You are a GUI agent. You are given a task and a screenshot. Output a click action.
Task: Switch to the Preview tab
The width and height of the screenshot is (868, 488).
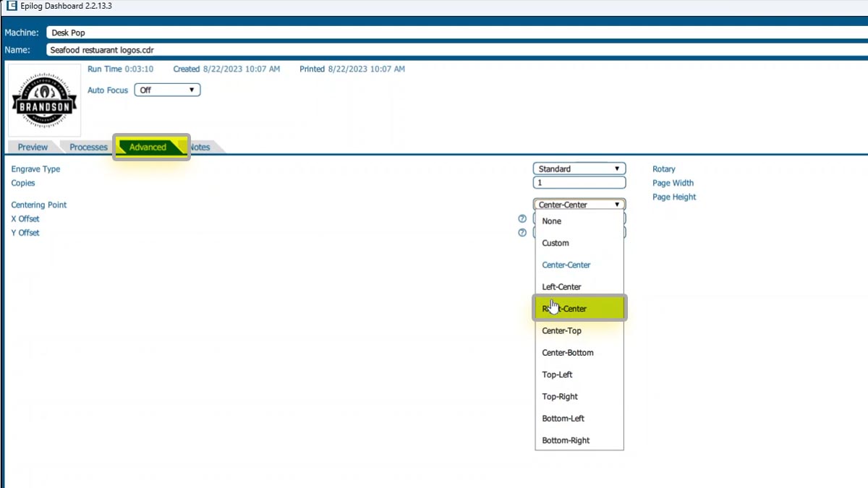tap(33, 147)
